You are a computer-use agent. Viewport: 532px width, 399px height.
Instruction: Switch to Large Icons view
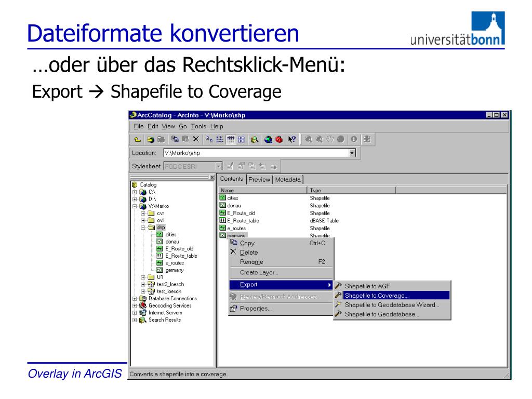point(209,139)
